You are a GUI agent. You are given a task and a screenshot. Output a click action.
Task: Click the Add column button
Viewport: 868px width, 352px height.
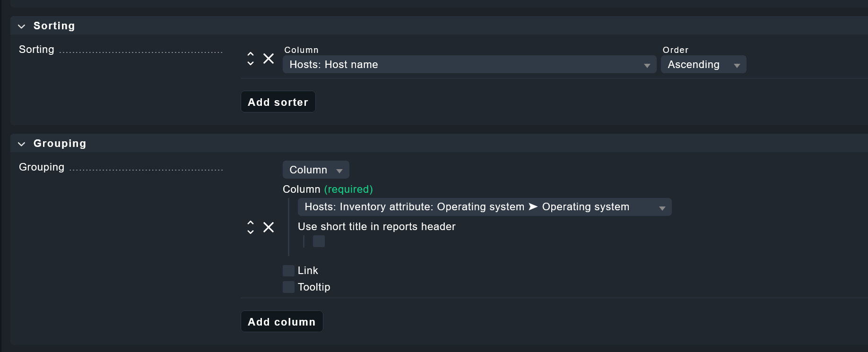click(282, 321)
